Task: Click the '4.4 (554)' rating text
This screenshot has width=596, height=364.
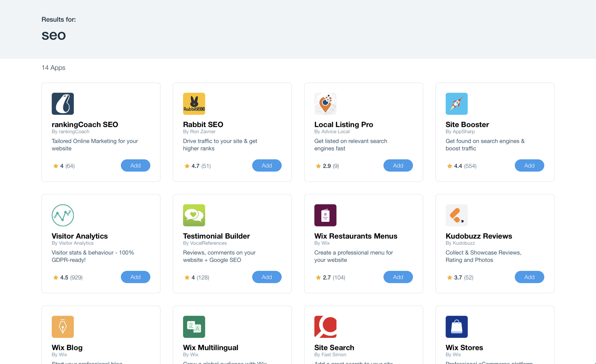Action: (465, 166)
